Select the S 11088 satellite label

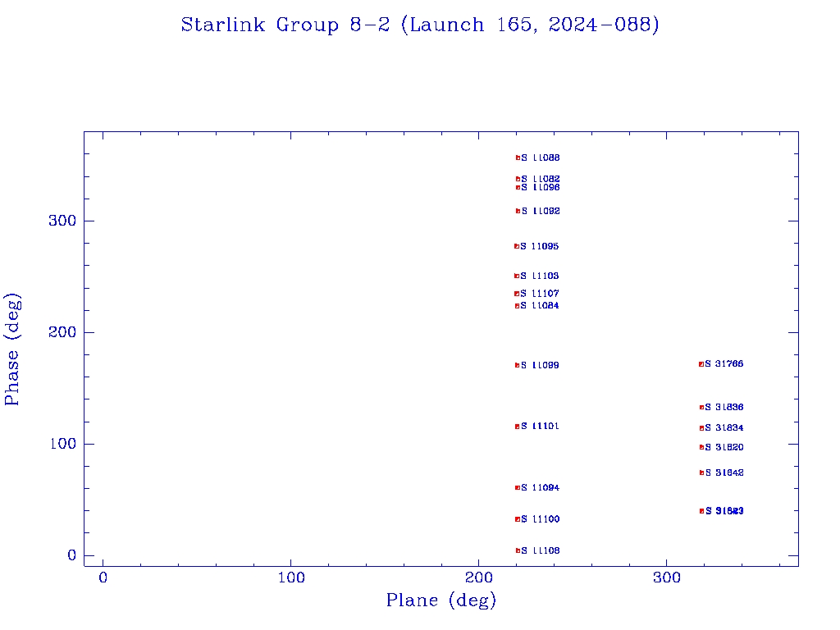click(541, 158)
